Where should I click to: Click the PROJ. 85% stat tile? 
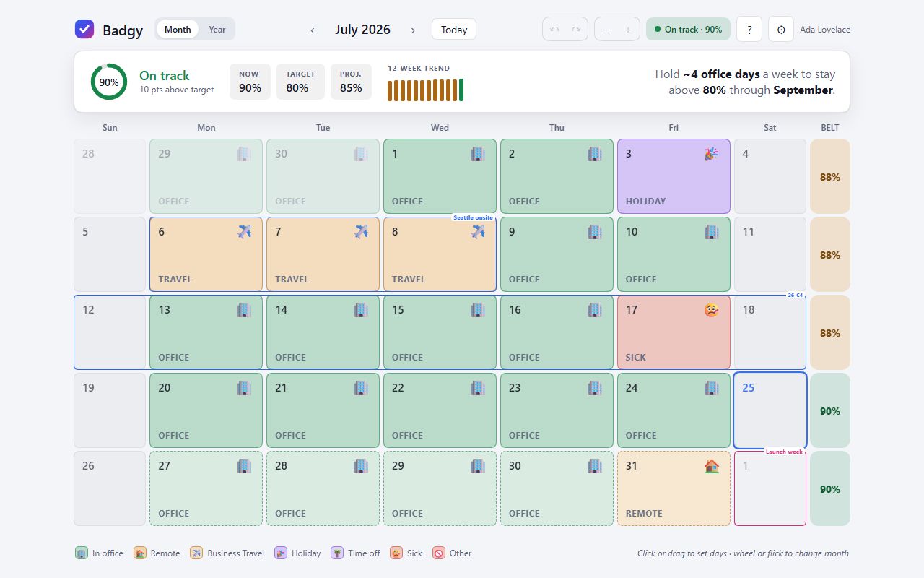coord(351,82)
